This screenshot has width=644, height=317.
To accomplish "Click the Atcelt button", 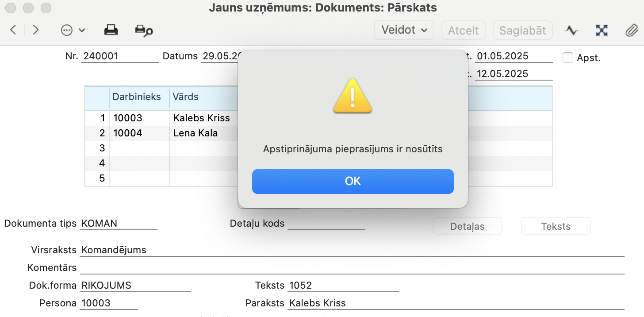I will coord(464,30).
